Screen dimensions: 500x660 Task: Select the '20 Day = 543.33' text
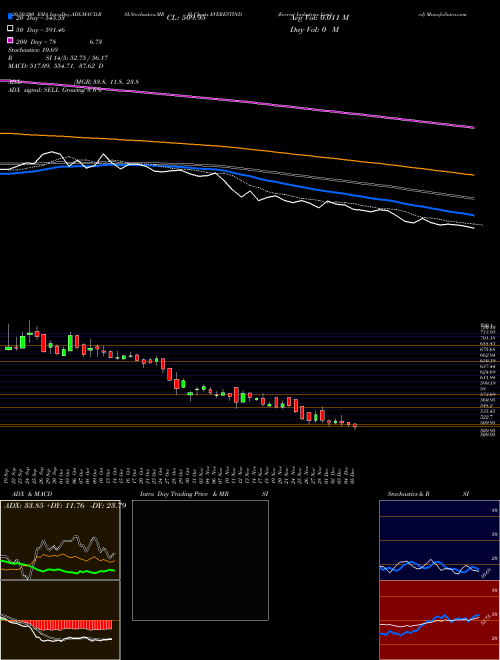coord(40,18)
